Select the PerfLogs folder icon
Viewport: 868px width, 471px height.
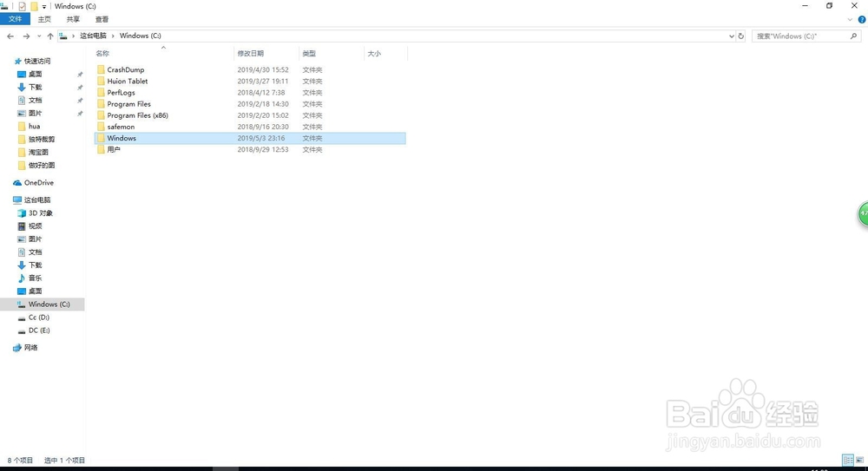tap(101, 93)
